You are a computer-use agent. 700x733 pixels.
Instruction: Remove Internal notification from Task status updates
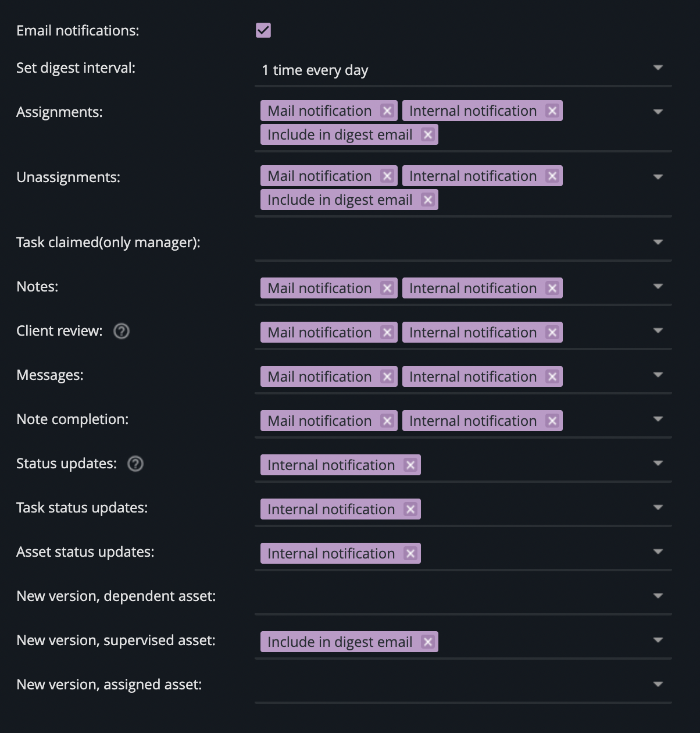[x=410, y=509]
